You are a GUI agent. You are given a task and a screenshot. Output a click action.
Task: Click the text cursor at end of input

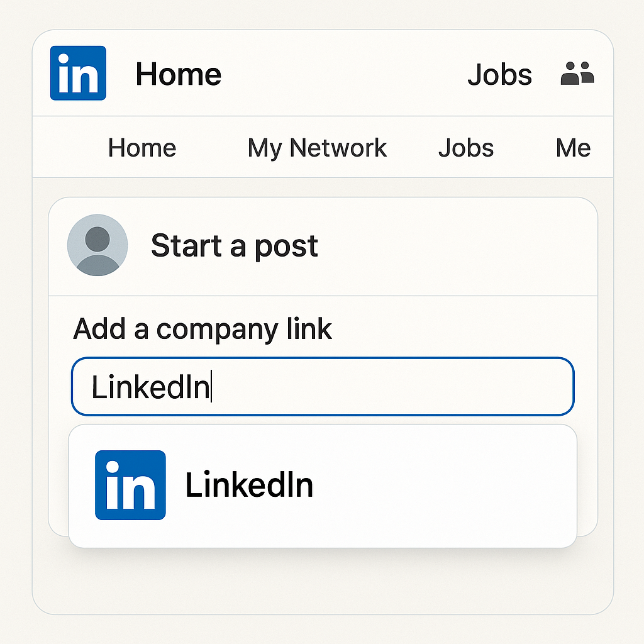coord(211,386)
